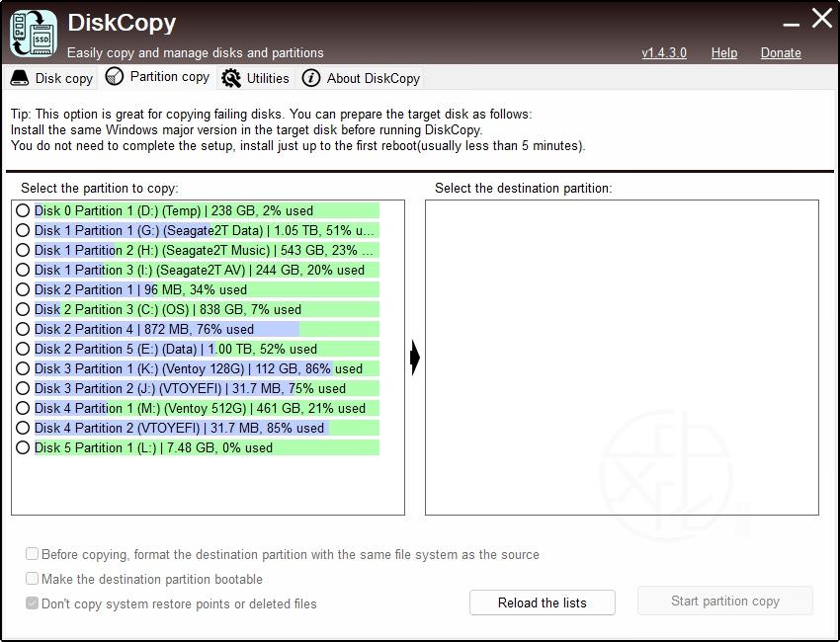Viewport: 840px width, 642px height.
Task: Click the v1.4.3.0 version link
Action: [x=664, y=52]
